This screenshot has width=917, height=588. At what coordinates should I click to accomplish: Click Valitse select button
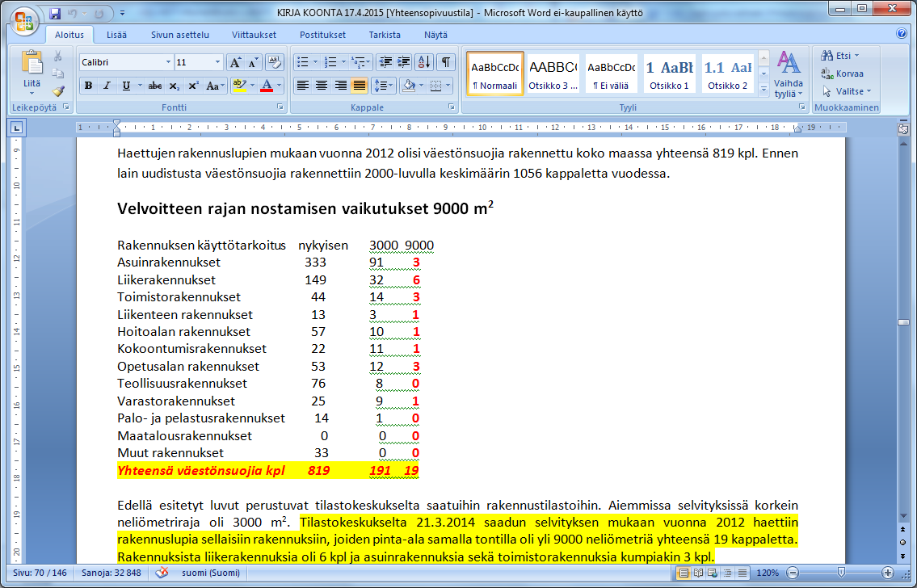click(x=846, y=91)
